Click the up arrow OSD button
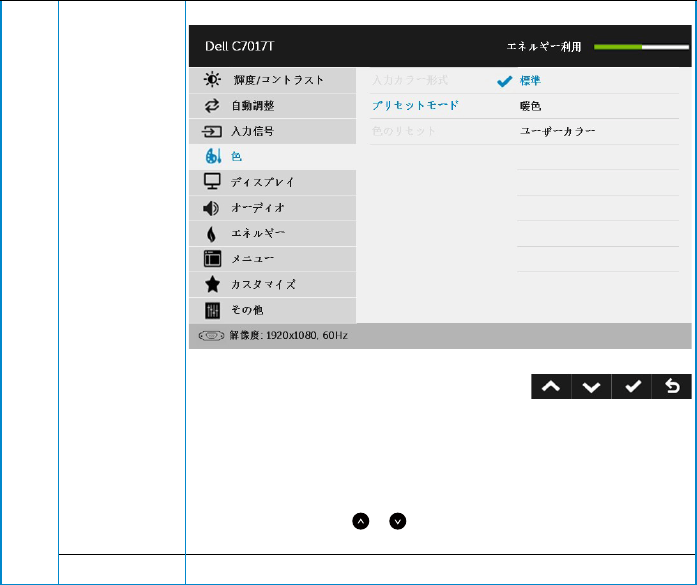Image resolution: width=697 pixels, height=585 pixels. point(551,386)
